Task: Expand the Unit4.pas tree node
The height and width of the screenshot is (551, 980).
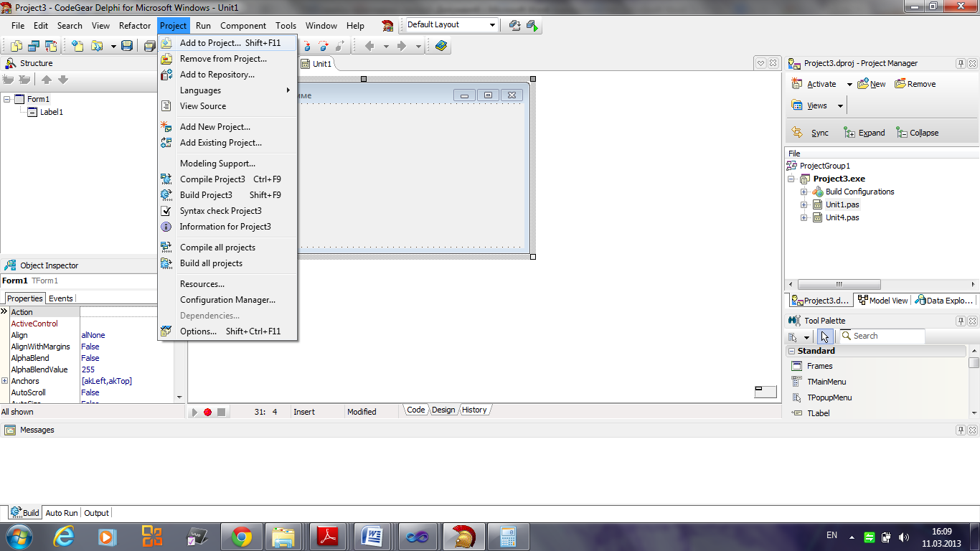Action: [x=804, y=217]
